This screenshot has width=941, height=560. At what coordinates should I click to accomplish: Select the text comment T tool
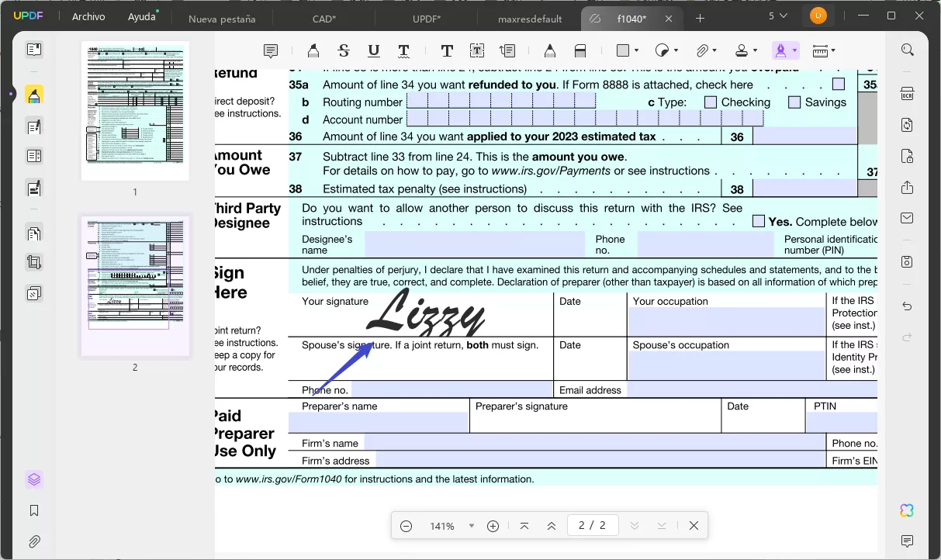[447, 51]
